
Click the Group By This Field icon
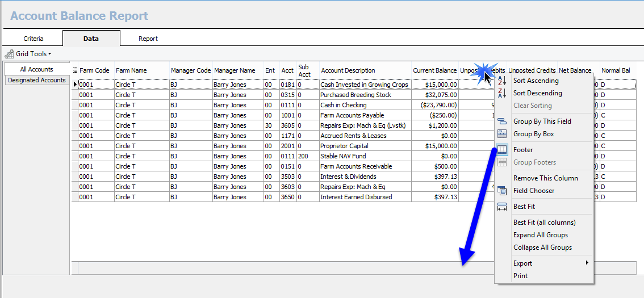[x=502, y=121]
